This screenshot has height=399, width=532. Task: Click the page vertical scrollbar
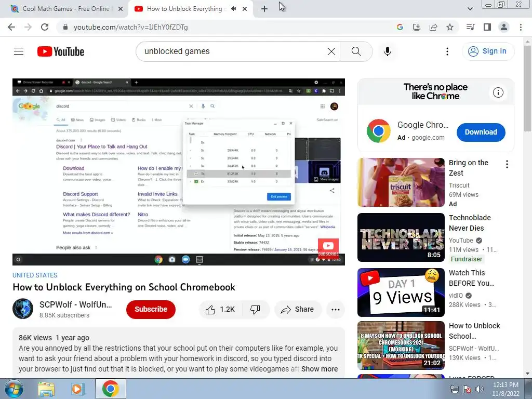click(x=527, y=88)
